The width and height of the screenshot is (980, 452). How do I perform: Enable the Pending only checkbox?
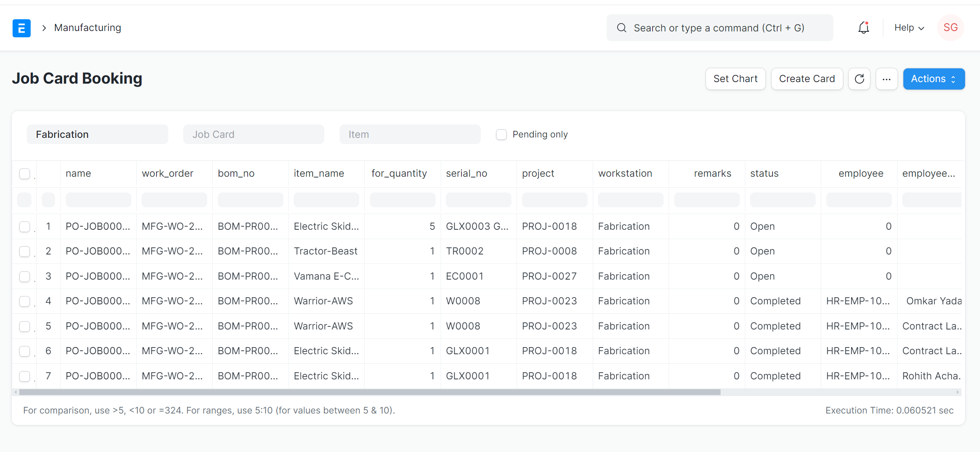pyautogui.click(x=501, y=135)
